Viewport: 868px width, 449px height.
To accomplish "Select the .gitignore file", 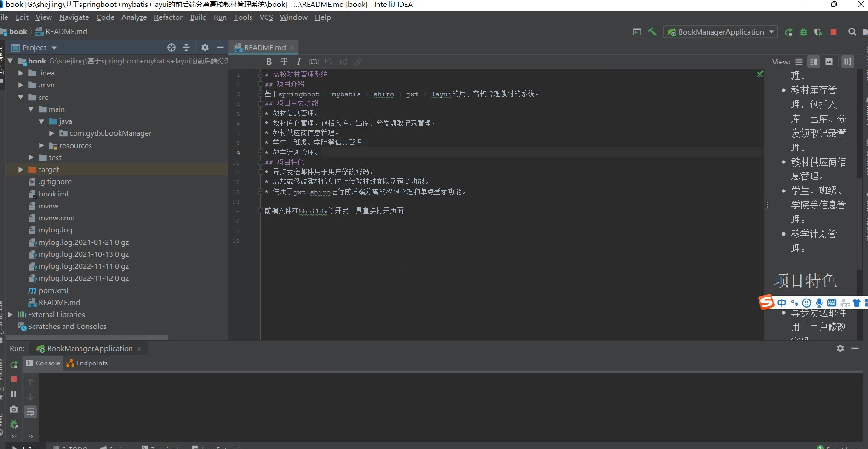I will tap(50, 182).
